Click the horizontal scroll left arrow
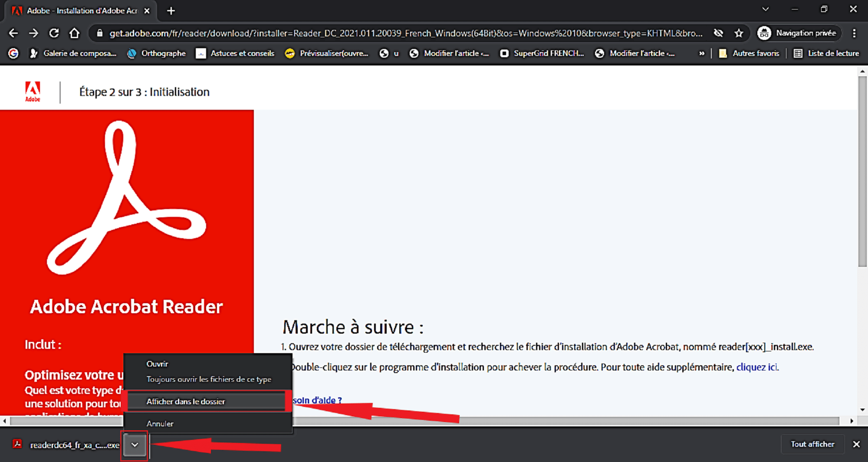This screenshot has height=462, width=868. coord(4,421)
